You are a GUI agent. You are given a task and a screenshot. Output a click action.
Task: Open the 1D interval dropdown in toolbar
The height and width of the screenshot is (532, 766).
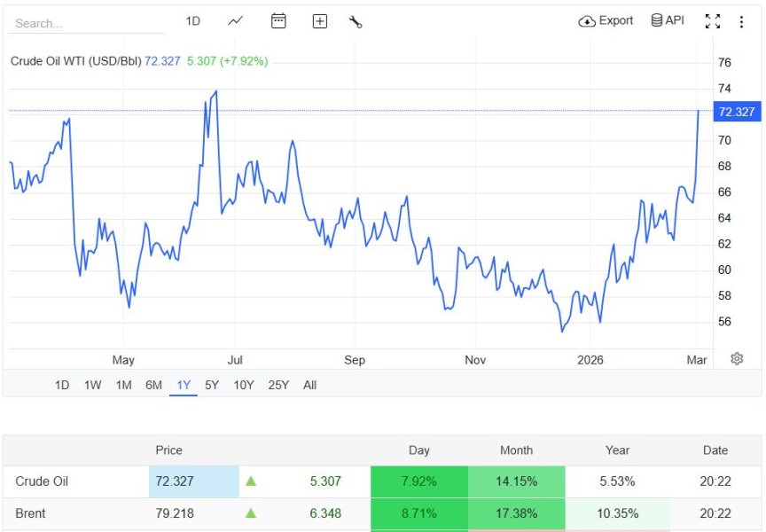193,21
